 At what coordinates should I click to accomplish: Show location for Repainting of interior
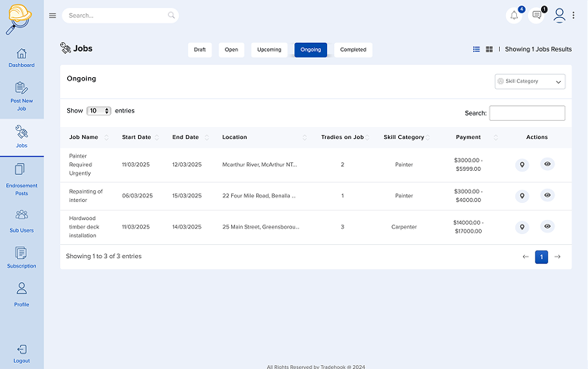522,196
